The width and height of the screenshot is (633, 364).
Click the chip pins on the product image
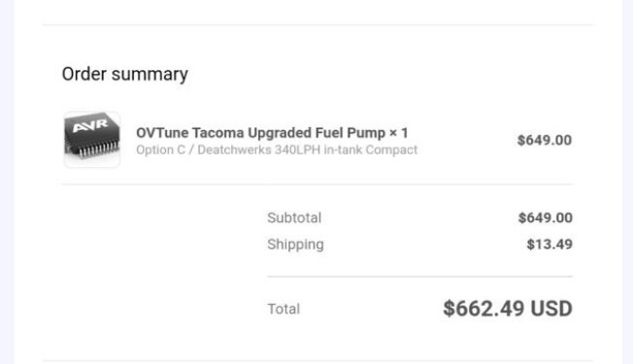point(97,149)
